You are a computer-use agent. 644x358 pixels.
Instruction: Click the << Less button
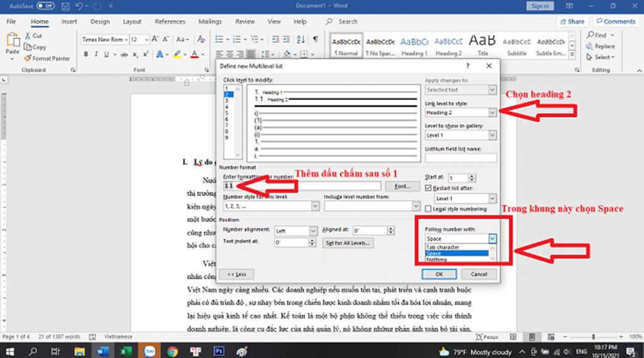point(236,274)
